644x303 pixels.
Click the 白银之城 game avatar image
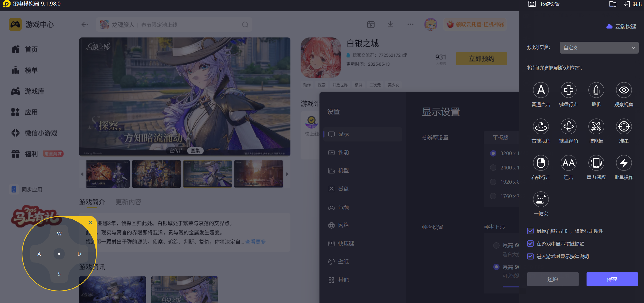coord(321,57)
